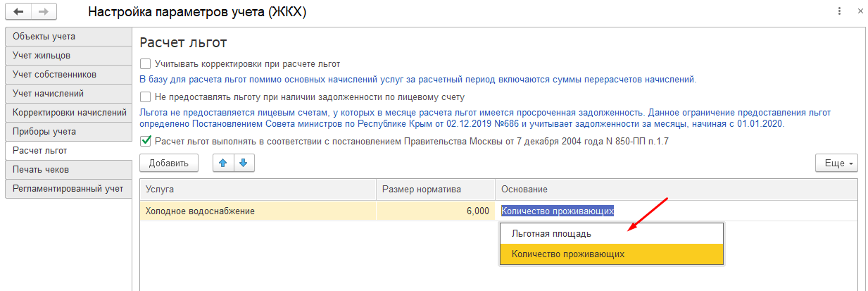Uncheck Расчет льгот по постановлению Правительства Москвы
868x291 pixels.
click(x=146, y=140)
